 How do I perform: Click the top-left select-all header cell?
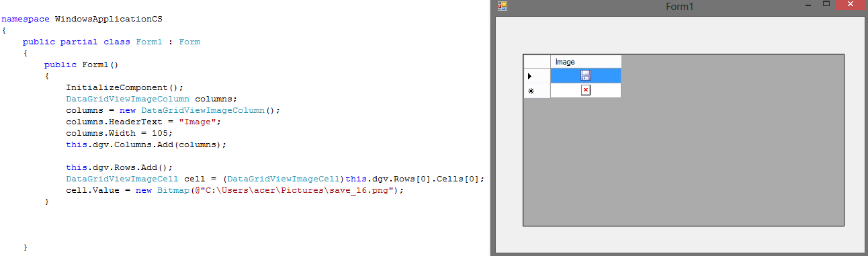(537, 61)
